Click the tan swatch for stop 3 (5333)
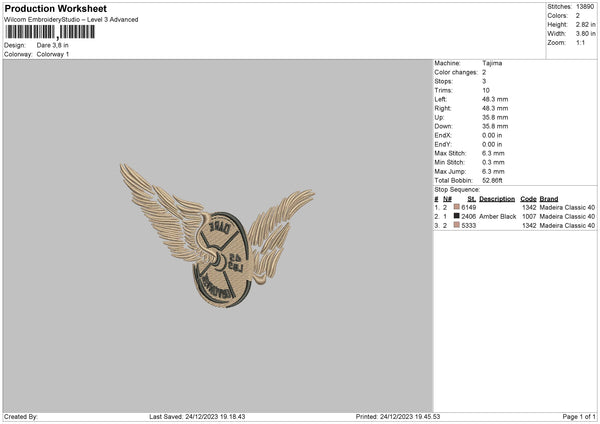Screen dimensions: 600x424 pyautogui.click(x=456, y=225)
